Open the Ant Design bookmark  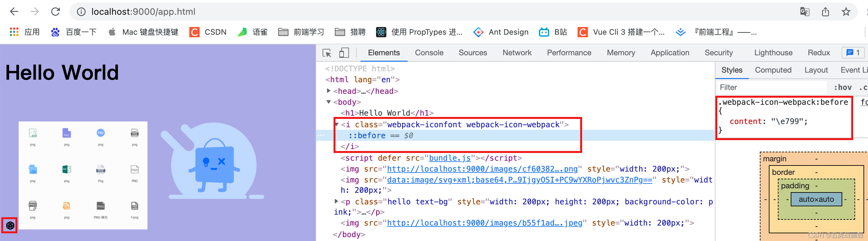pos(501,32)
